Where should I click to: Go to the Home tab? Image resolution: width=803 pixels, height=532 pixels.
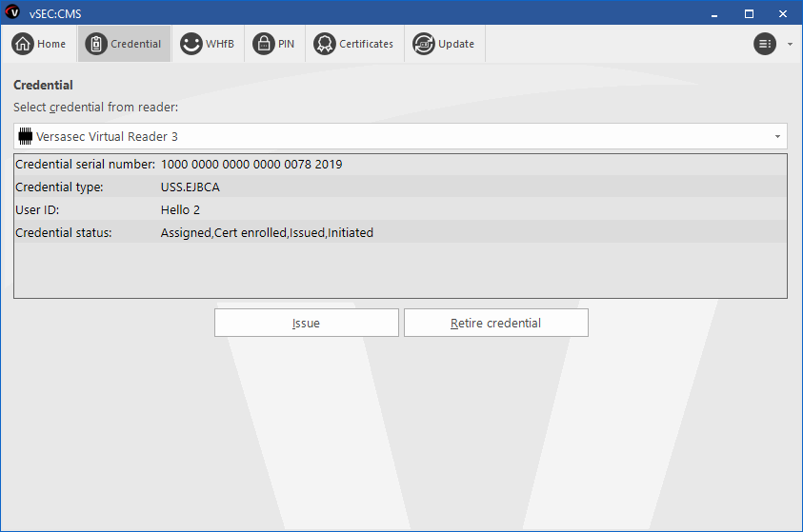click(x=39, y=44)
